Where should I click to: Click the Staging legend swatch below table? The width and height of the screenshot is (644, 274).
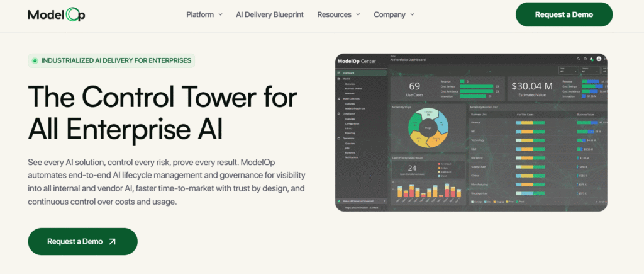tap(494, 202)
